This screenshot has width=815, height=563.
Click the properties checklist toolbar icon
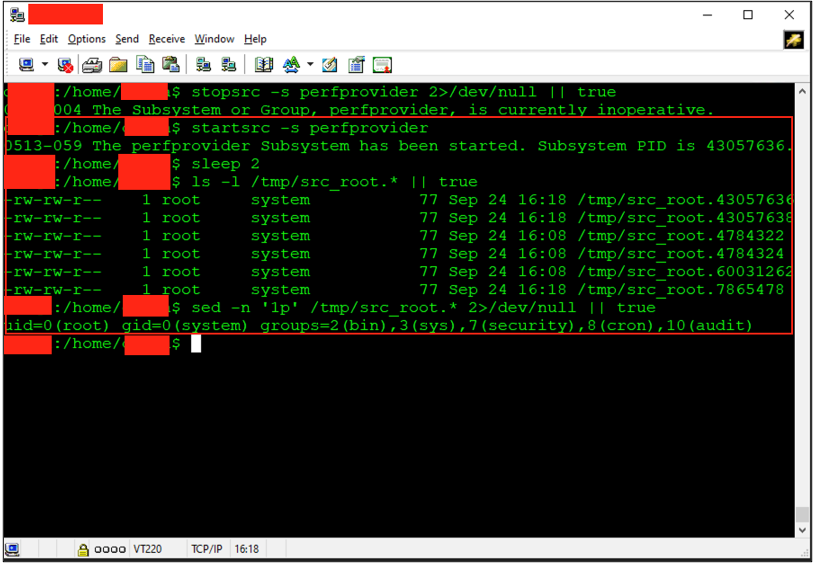356,65
